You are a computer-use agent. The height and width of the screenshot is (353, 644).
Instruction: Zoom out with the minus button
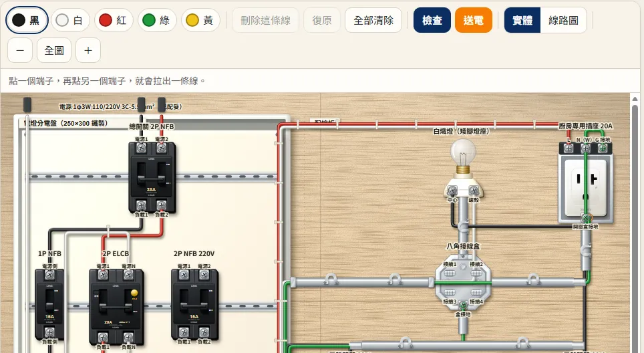20,51
